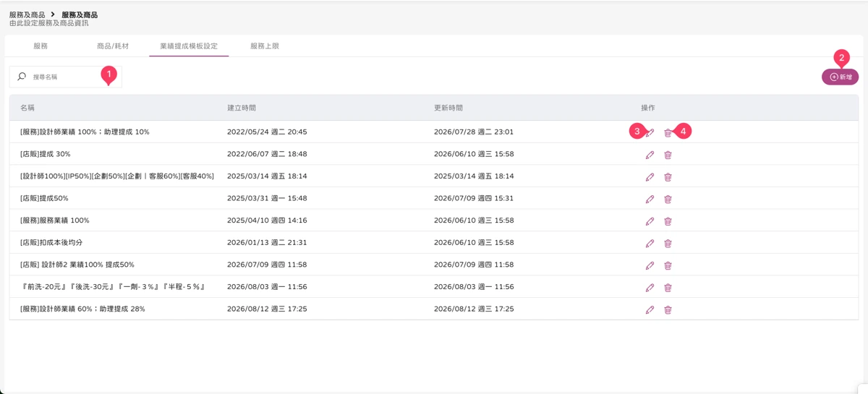Click the search magnifier icon
868x394 pixels.
22,77
